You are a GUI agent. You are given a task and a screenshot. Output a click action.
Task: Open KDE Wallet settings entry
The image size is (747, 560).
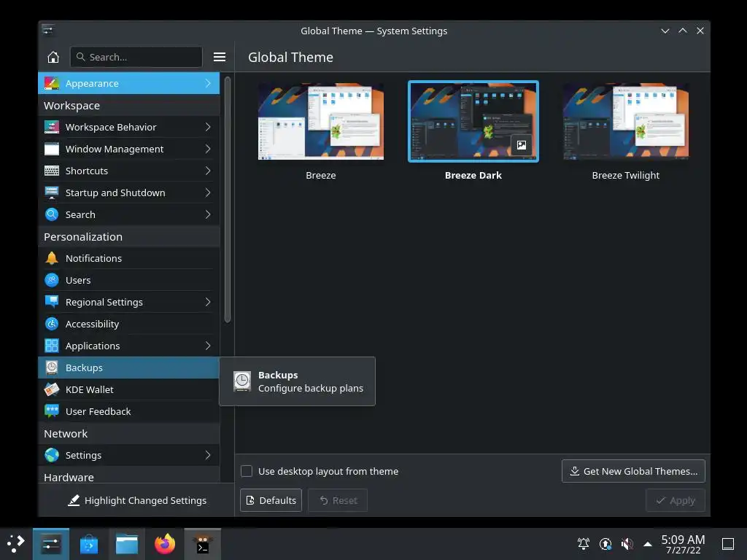coord(128,389)
